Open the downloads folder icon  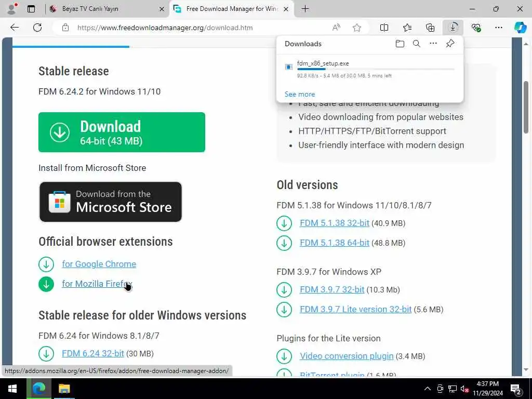[400, 44]
